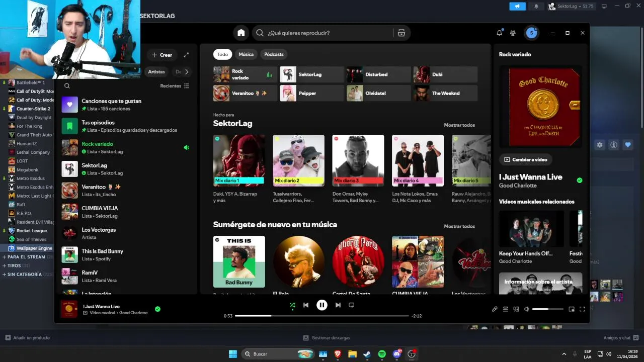Open Good Charlotte artist link in Now Playing
This screenshot has width=644, height=362.
tap(518, 186)
